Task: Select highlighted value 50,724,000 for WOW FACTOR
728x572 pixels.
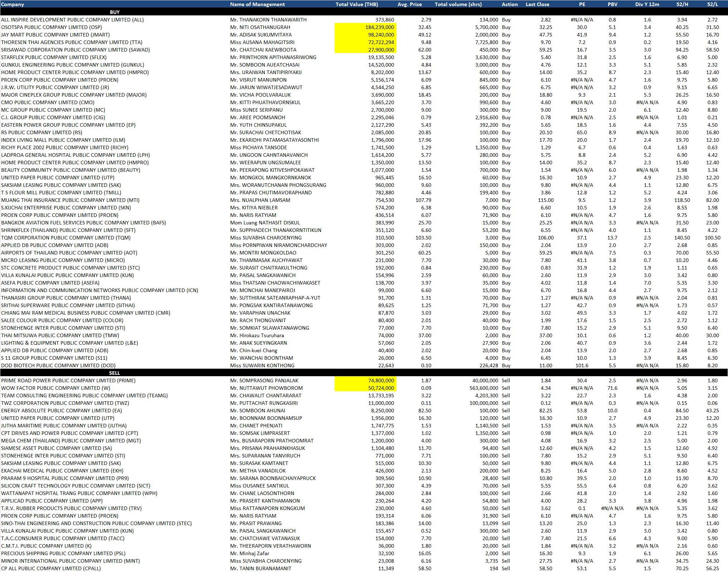Action: pyautogui.click(x=365, y=388)
